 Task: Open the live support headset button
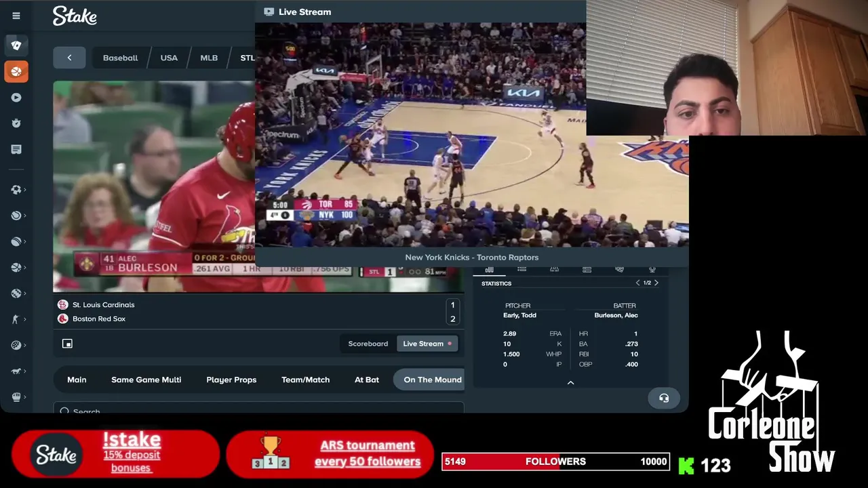click(664, 398)
